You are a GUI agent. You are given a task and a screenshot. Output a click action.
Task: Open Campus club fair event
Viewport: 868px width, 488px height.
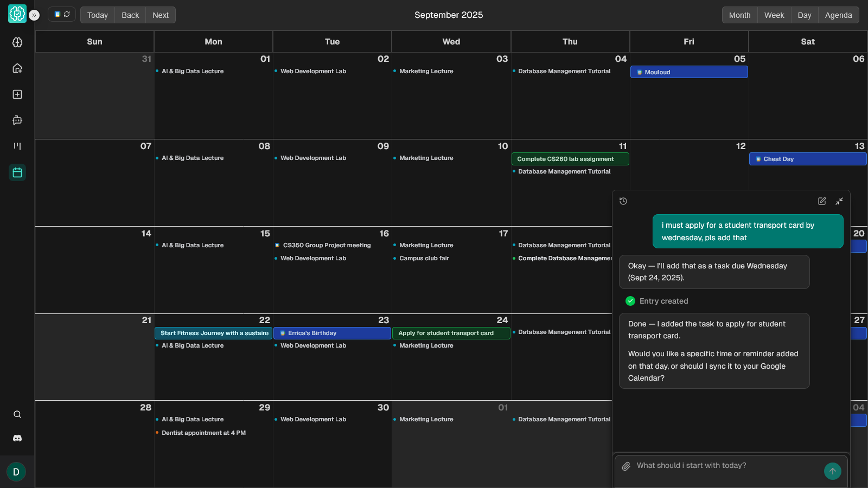[x=424, y=258]
